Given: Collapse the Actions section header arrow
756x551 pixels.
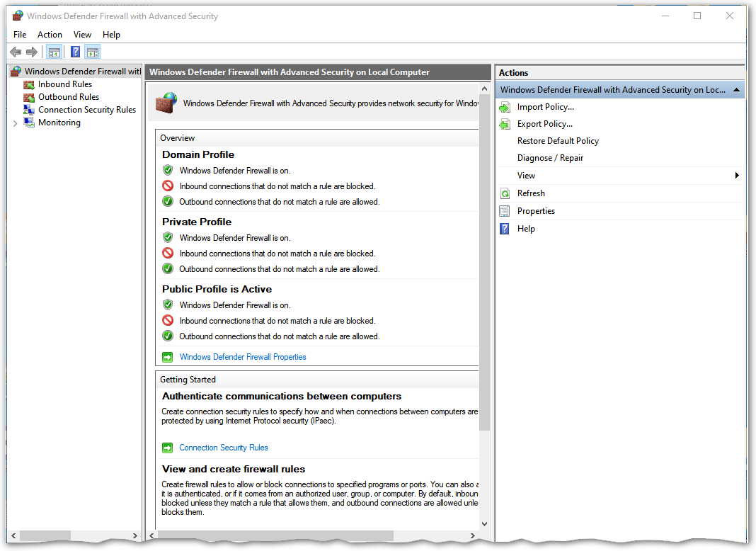Looking at the screenshot, I should coord(736,90).
